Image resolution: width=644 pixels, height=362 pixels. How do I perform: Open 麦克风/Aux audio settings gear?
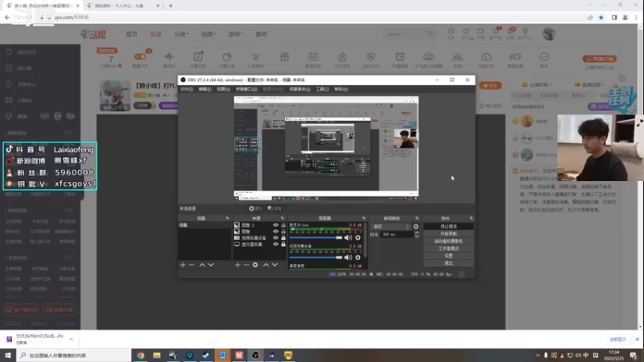click(x=357, y=237)
